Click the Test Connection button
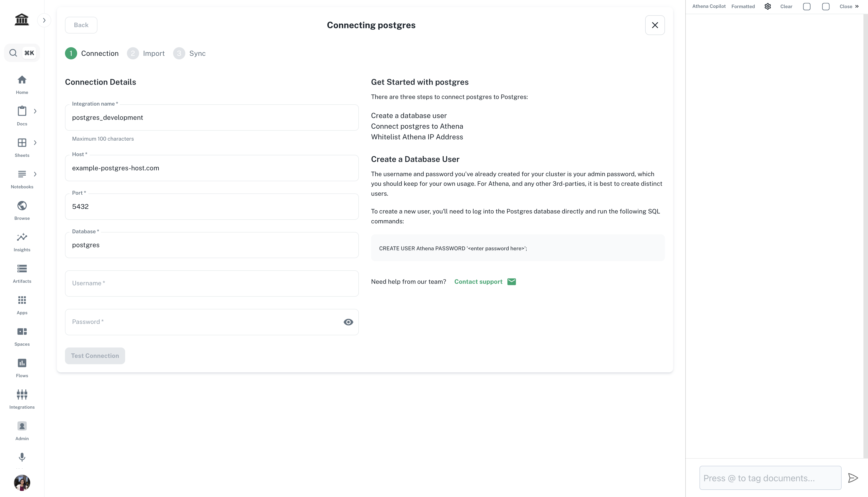The image size is (868, 497). click(x=95, y=356)
